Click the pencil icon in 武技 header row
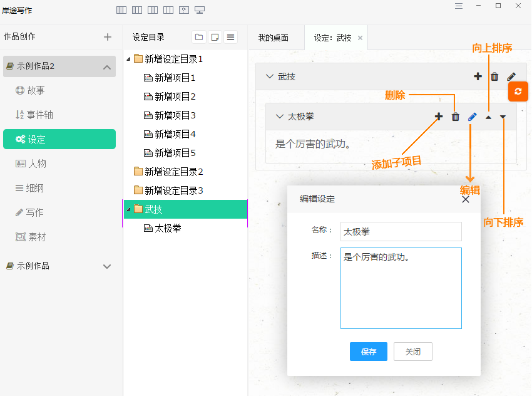The height and width of the screenshot is (396, 532). point(511,76)
